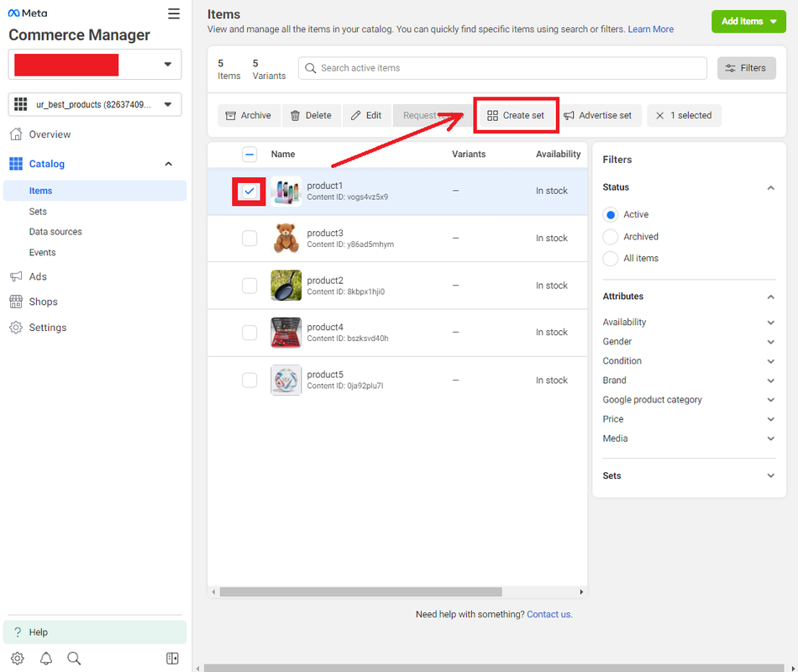Click the Overview home icon
The width and height of the screenshot is (798, 672).
coord(16,134)
